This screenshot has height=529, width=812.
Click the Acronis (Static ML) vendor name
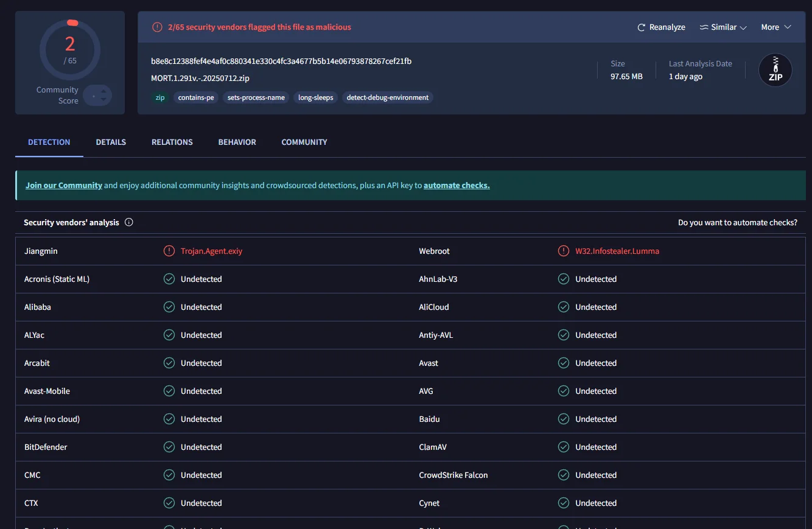click(57, 279)
